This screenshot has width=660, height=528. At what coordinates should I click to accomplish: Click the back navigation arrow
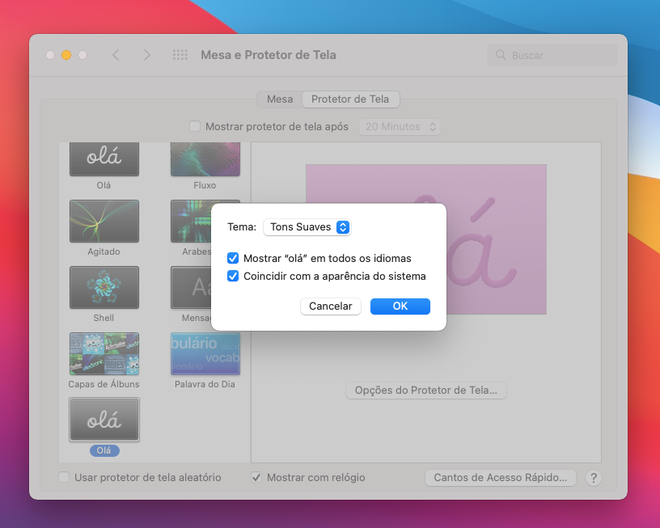pos(116,55)
